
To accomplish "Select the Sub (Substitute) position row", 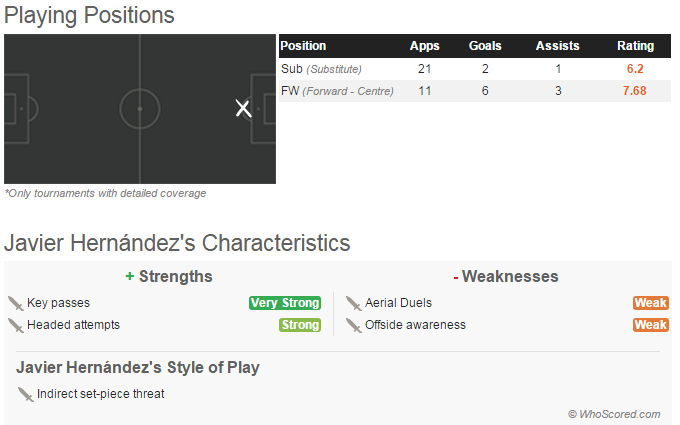I will click(x=321, y=69).
